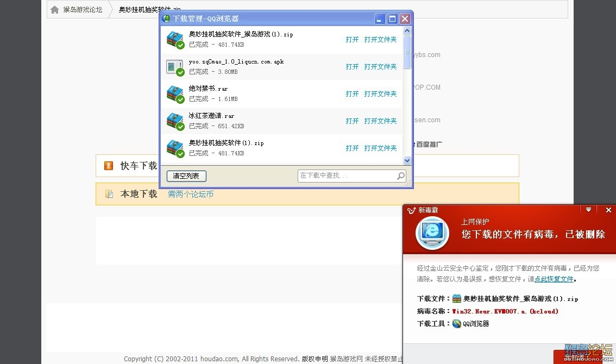This screenshot has height=364, width=616.
Task: Open 冰红茶邀请.rar via 打开 link
Action: [x=352, y=121]
